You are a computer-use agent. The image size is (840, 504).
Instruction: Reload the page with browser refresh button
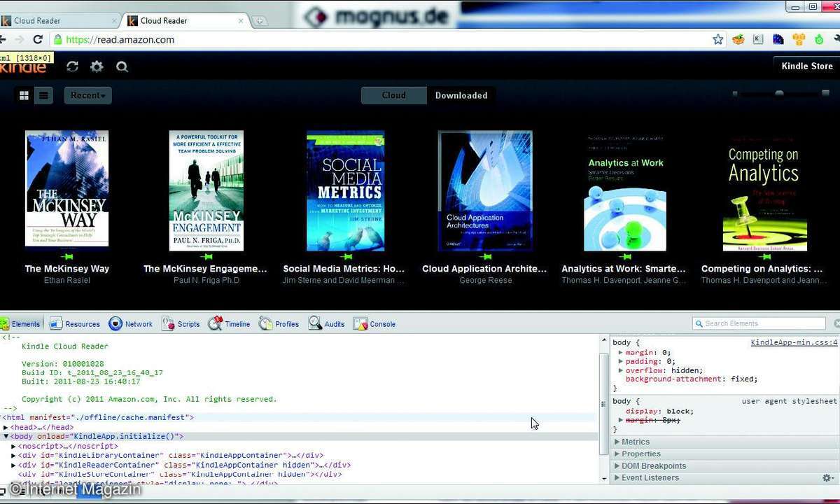click(x=38, y=40)
